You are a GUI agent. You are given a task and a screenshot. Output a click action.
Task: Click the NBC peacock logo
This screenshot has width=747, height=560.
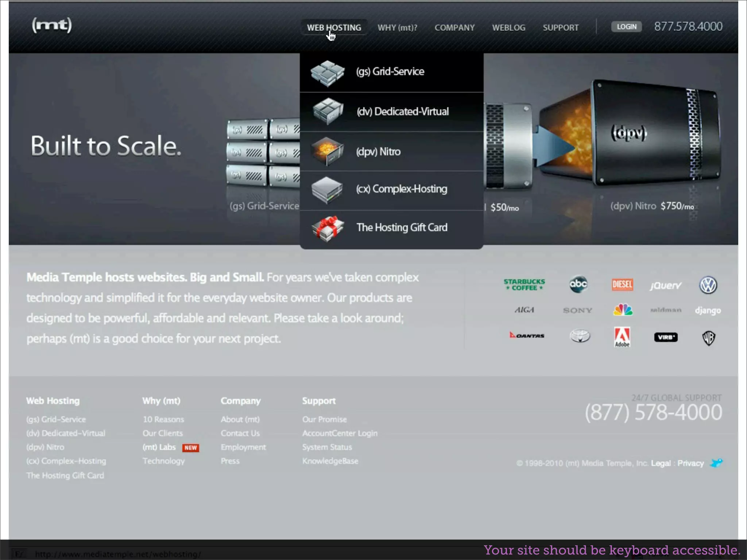coord(623,310)
